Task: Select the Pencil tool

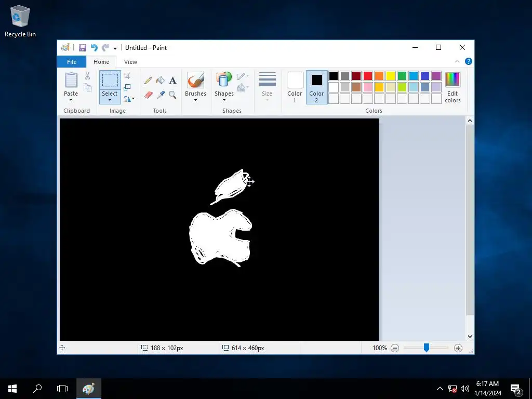Action: click(x=148, y=81)
